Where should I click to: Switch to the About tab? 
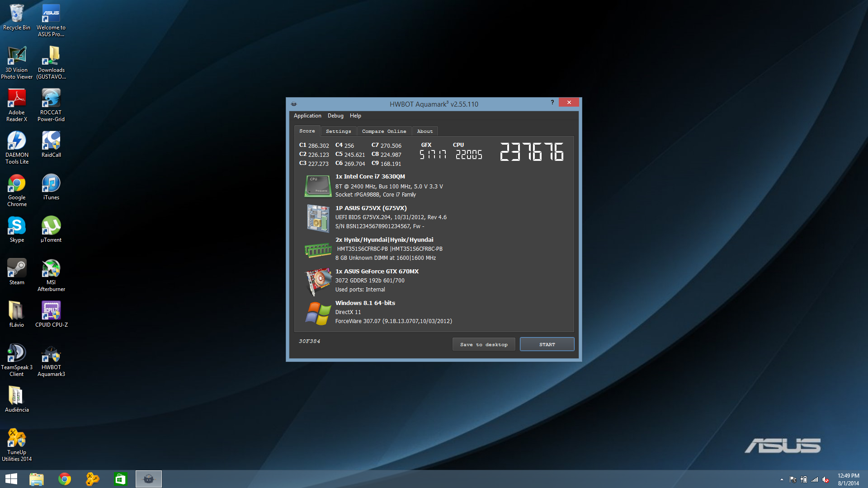coord(425,131)
